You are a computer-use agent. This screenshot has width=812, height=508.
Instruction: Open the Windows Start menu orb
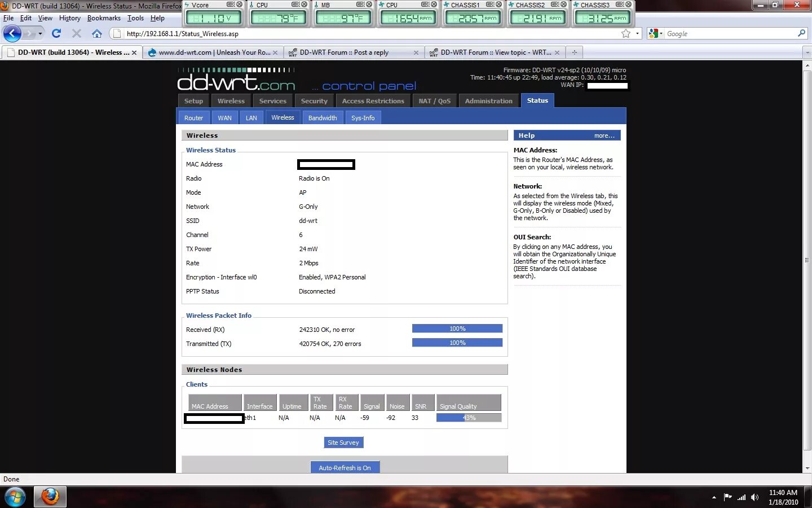(x=15, y=497)
